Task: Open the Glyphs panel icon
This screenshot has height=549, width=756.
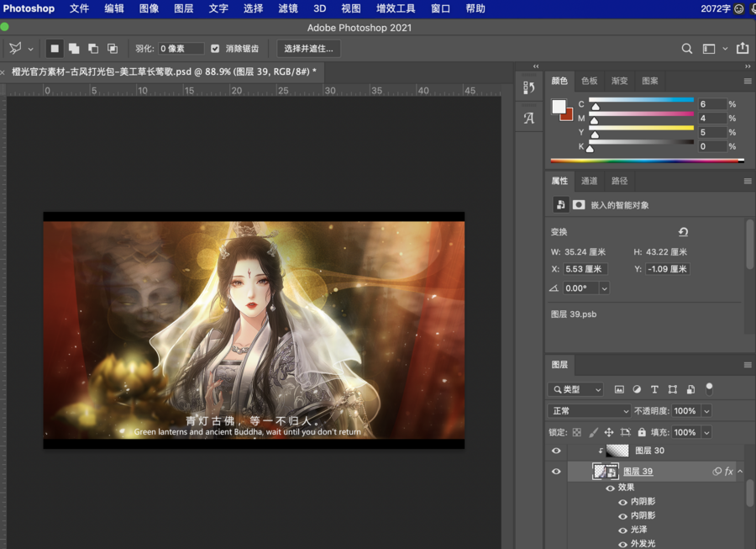Action: coord(528,118)
